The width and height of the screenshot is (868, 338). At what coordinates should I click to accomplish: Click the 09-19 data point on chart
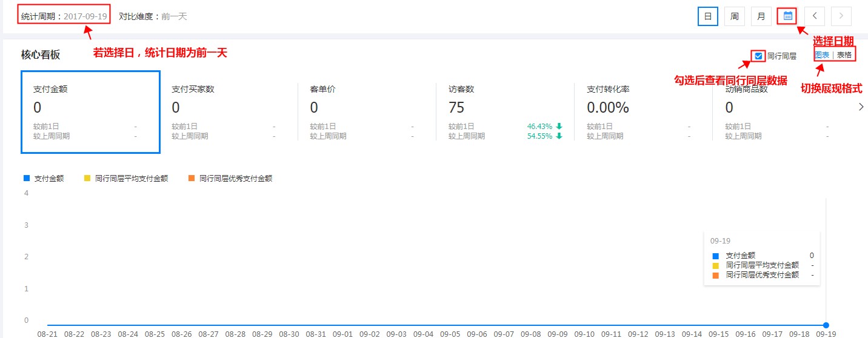click(826, 325)
